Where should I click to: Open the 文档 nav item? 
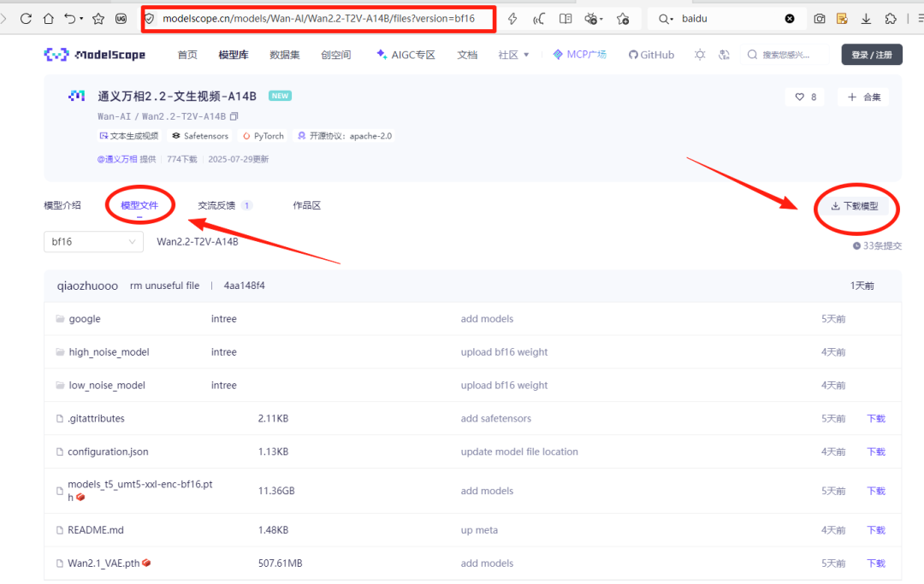(x=467, y=55)
